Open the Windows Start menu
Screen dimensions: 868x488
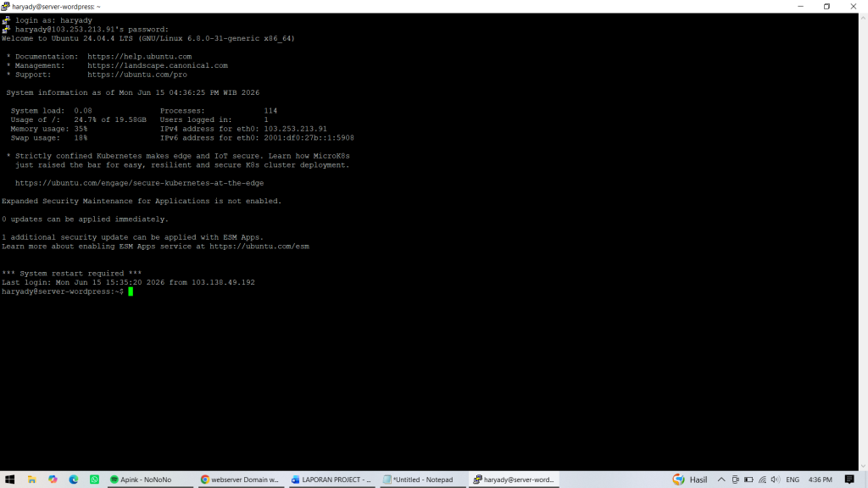[x=10, y=480]
